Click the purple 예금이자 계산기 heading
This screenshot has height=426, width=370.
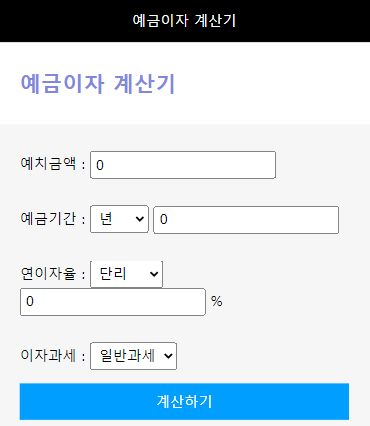[x=98, y=83]
